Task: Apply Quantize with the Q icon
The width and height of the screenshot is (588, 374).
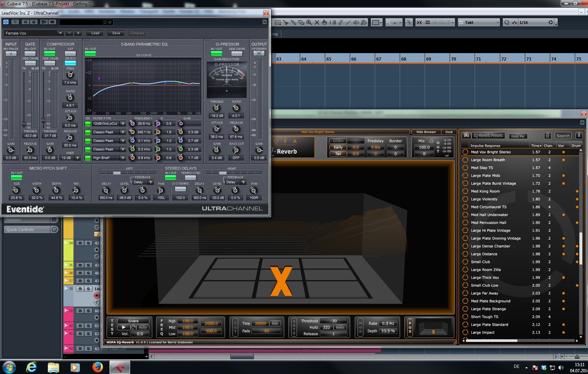Action: click(507, 22)
